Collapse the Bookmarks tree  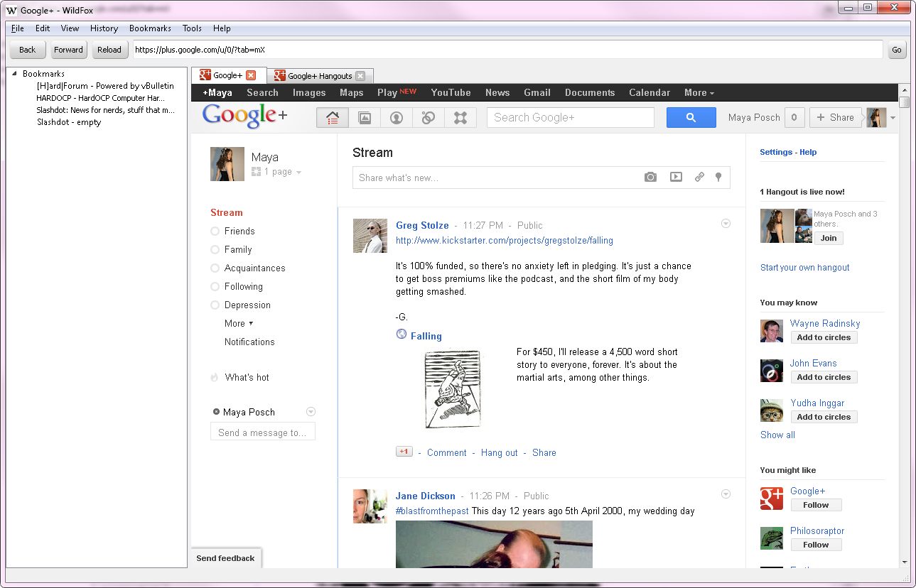[15, 74]
